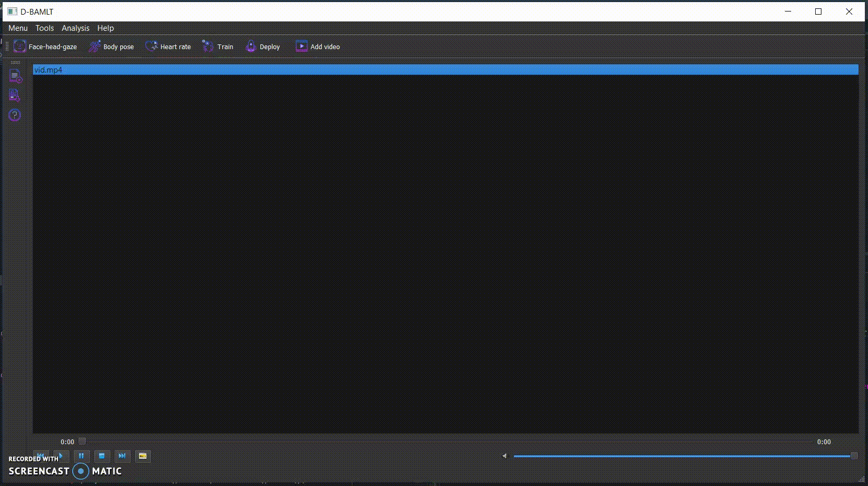Play the selected video
The image size is (868, 486).
pyautogui.click(x=61, y=456)
